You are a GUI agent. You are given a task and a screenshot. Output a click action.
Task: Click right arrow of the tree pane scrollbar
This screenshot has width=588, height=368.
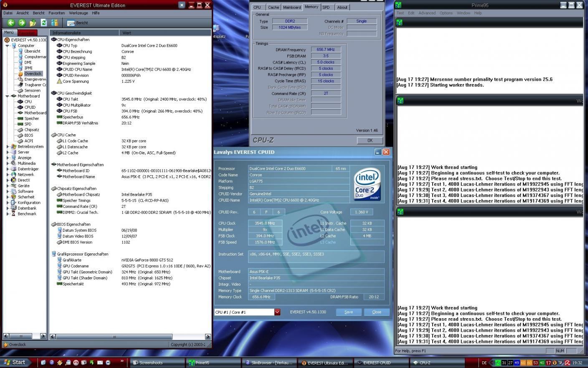click(43, 336)
